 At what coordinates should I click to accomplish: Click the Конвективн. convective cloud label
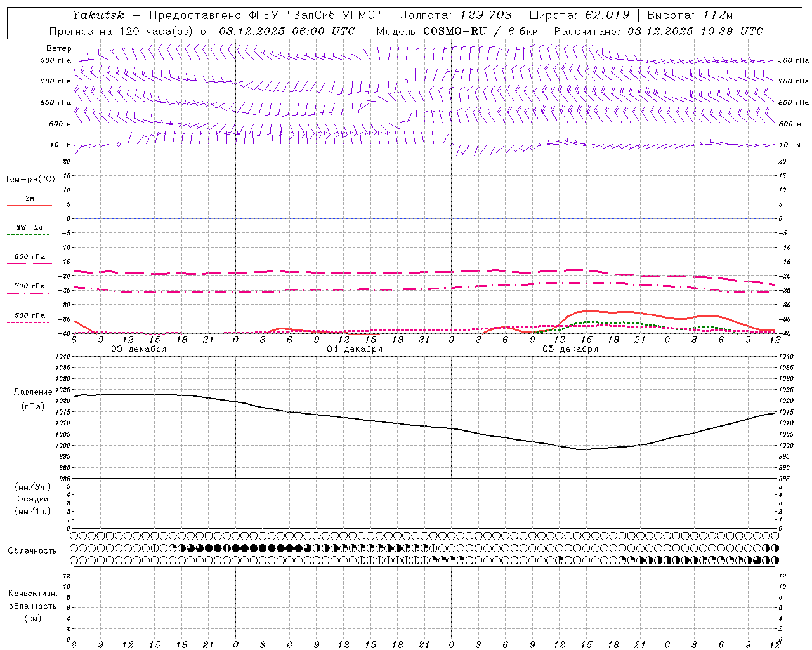coord(32,594)
